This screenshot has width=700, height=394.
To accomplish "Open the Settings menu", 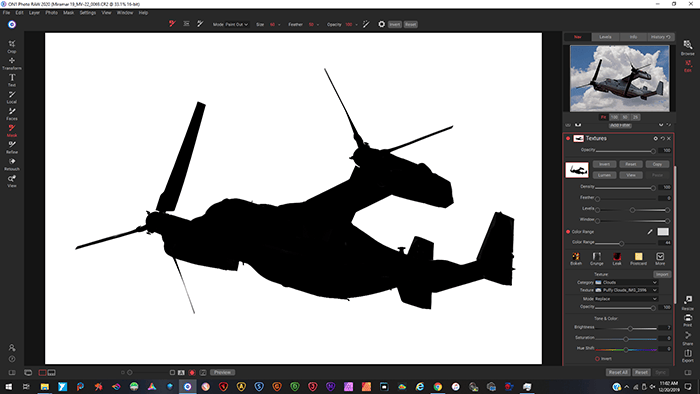I will [88, 12].
